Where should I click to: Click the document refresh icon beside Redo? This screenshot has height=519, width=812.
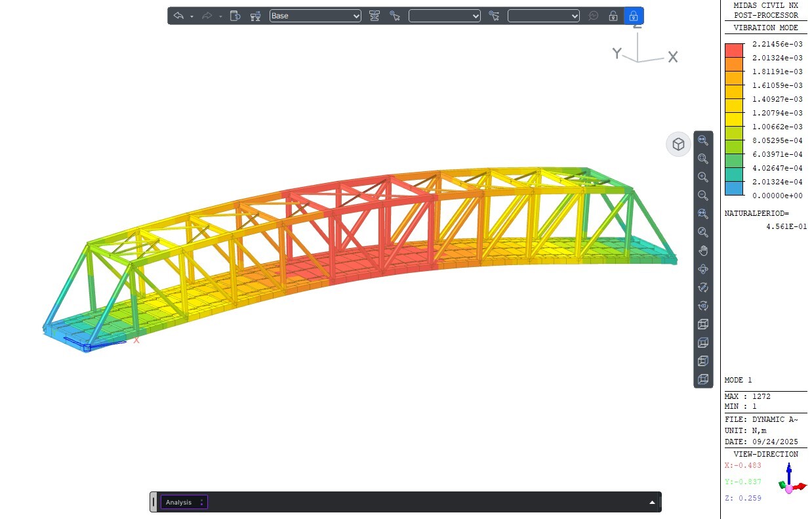click(235, 16)
